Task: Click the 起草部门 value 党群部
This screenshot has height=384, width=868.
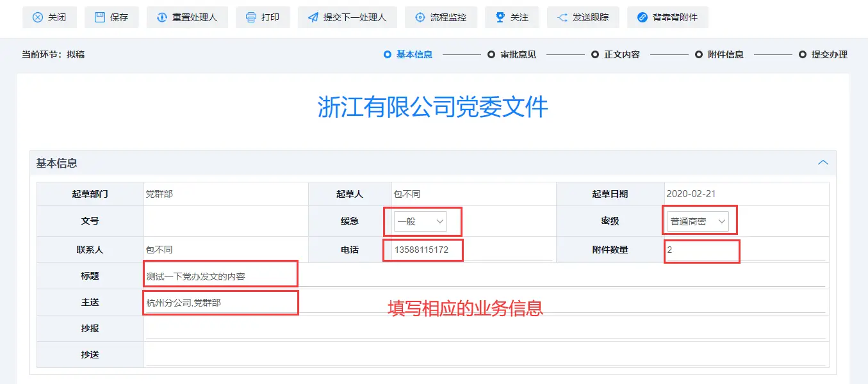Action: coord(159,194)
